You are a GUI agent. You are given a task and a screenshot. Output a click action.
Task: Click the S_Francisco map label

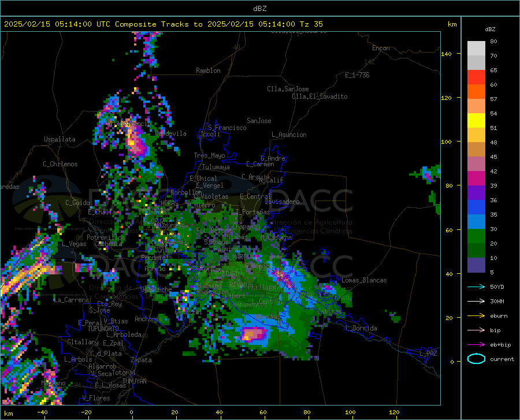pyautogui.click(x=227, y=128)
